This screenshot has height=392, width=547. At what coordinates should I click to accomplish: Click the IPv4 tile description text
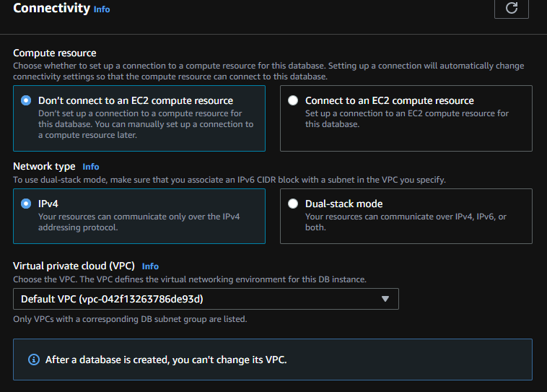coord(139,222)
